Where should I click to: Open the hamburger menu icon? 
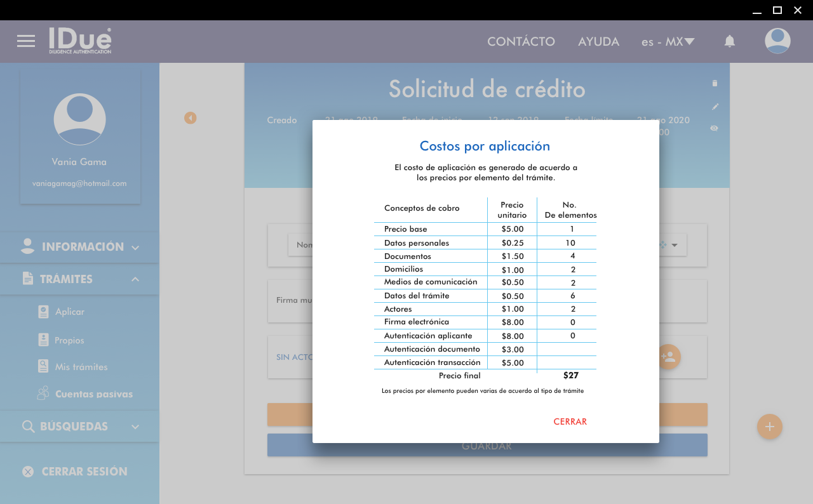point(26,41)
